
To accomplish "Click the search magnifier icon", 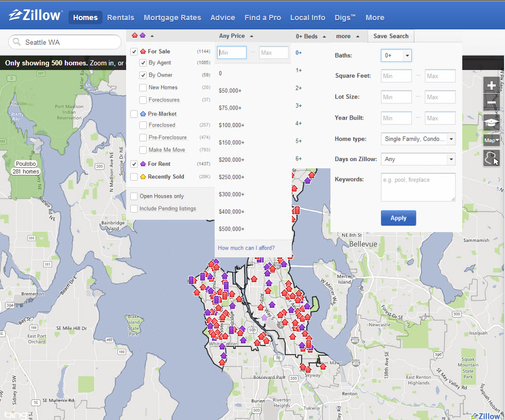I will coord(17,42).
